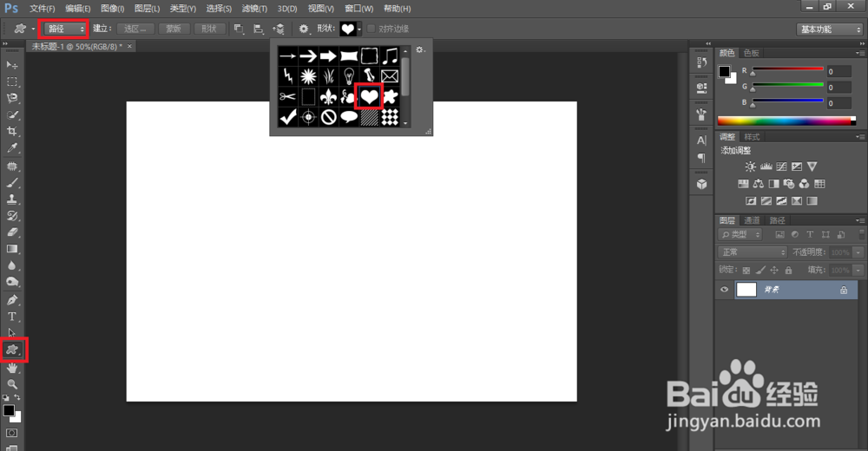Viewport: 868px width, 451px height.
Task: Select the Move tool
Action: (x=11, y=65)
